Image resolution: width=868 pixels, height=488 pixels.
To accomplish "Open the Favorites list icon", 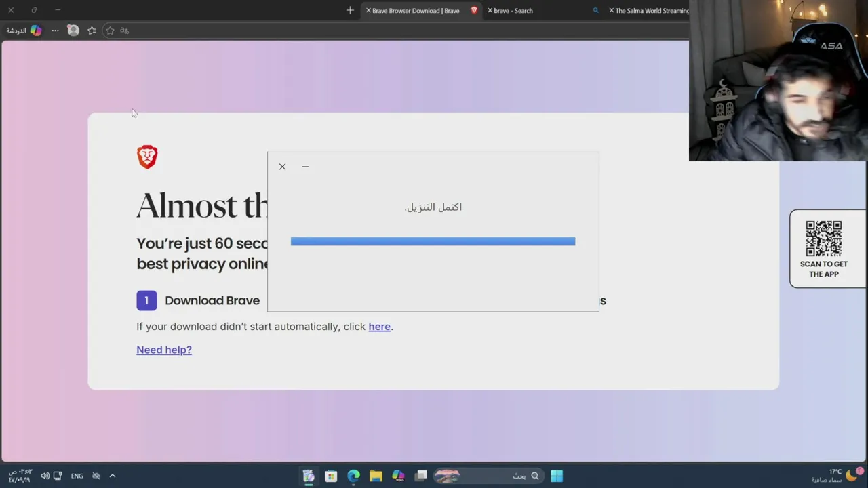I will [92, 30].
